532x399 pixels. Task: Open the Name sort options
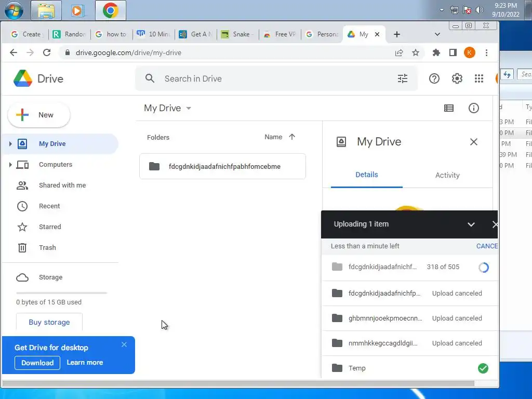[273, 137]
